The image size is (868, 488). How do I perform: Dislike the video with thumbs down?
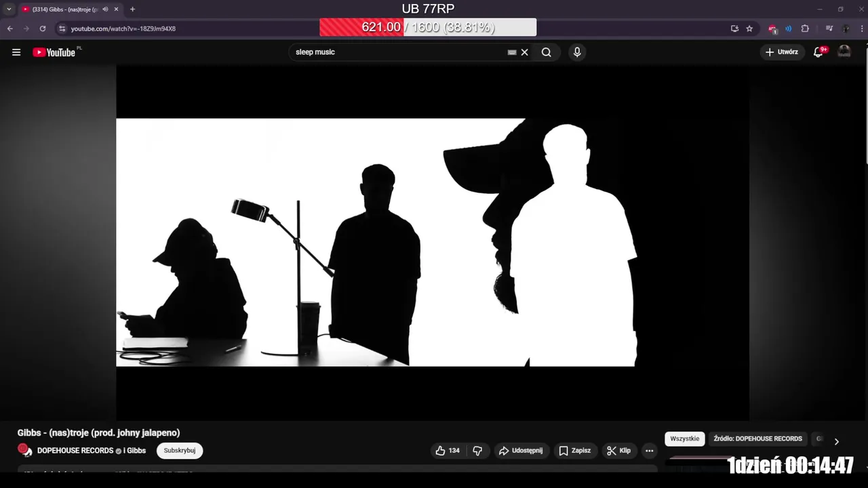tap(477, 451)
